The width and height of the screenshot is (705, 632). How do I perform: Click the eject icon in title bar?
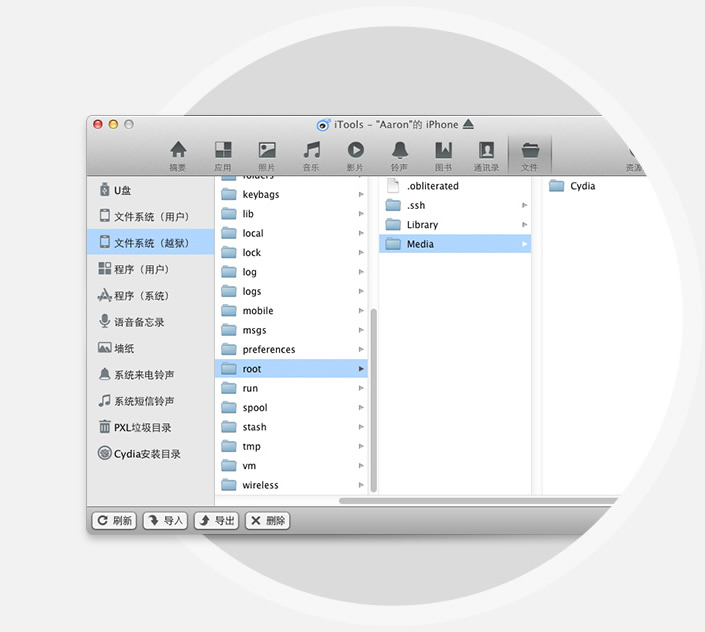[x=468, y=124]
